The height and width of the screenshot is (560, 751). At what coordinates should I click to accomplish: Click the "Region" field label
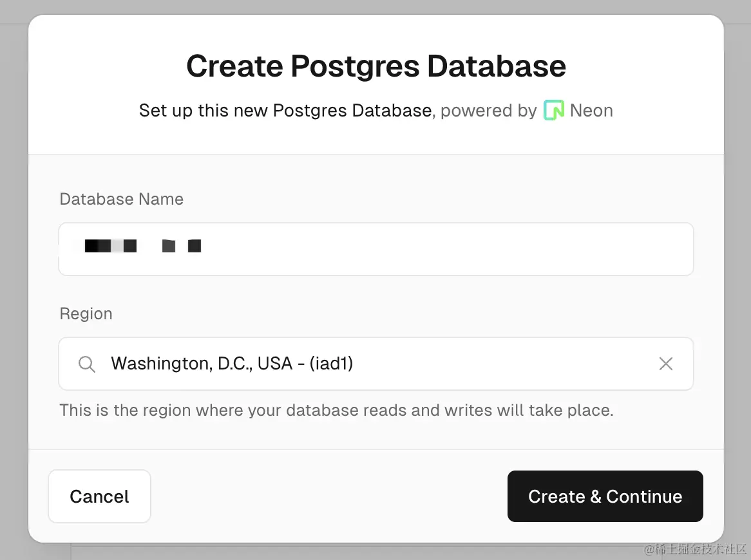pos(86,314)
